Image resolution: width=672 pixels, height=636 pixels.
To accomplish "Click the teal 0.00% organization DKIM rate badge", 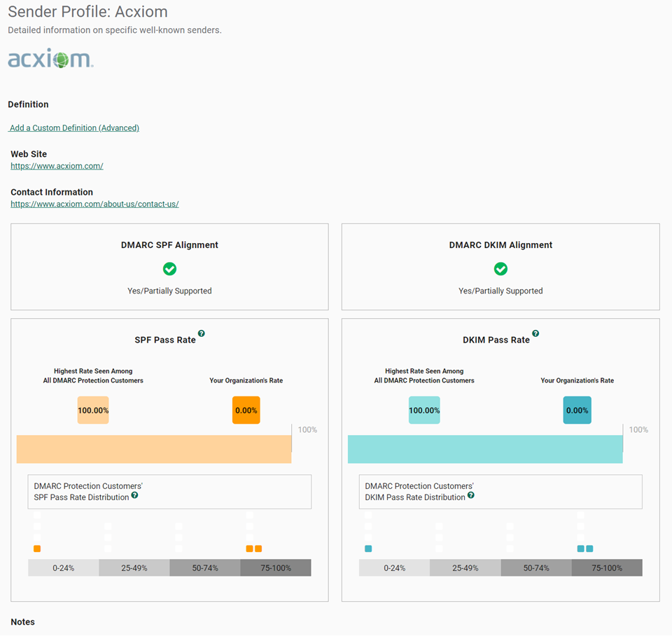I will [x=577, y=410].
